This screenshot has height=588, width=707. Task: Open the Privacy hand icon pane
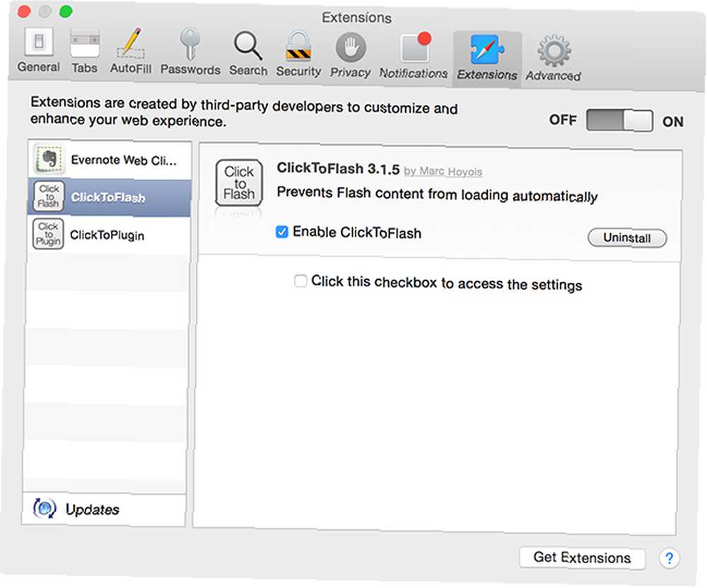point(351,55)
